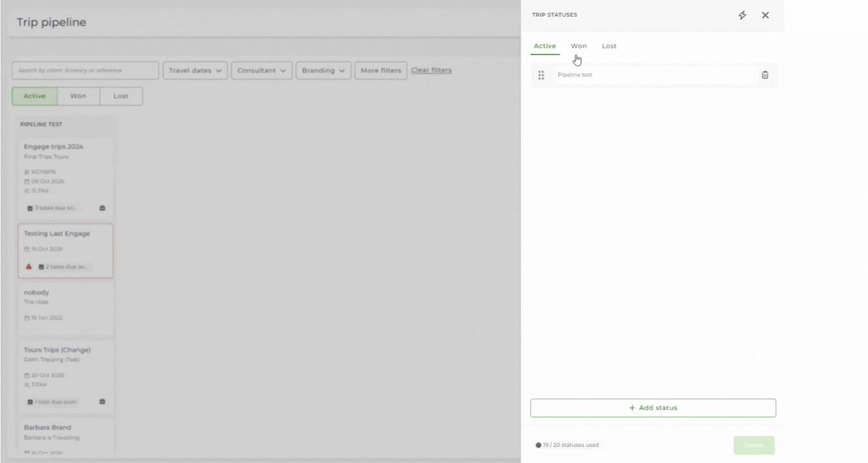Screen dimensions: 868x463
Task: Open the 3 tasks due chip on Engage trips 2024
Action: point(53,208)
